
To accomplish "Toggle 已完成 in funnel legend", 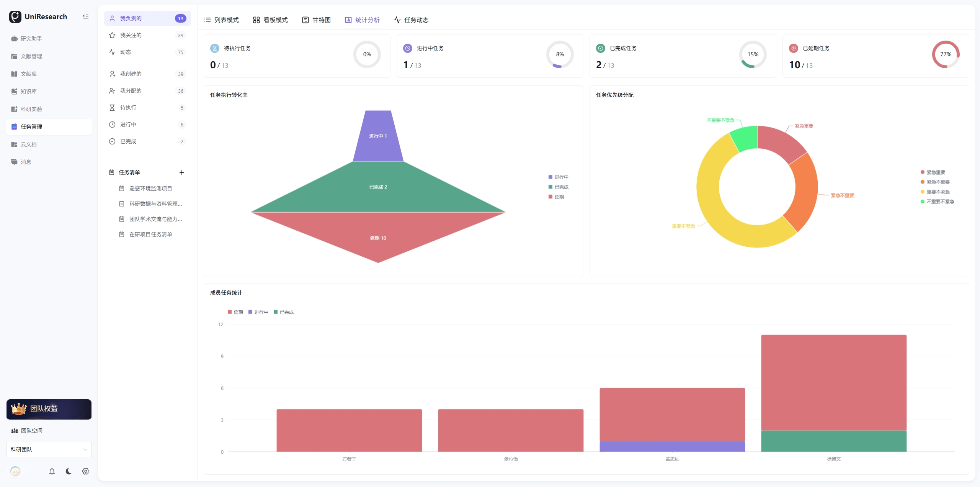I will click(559, 187).
